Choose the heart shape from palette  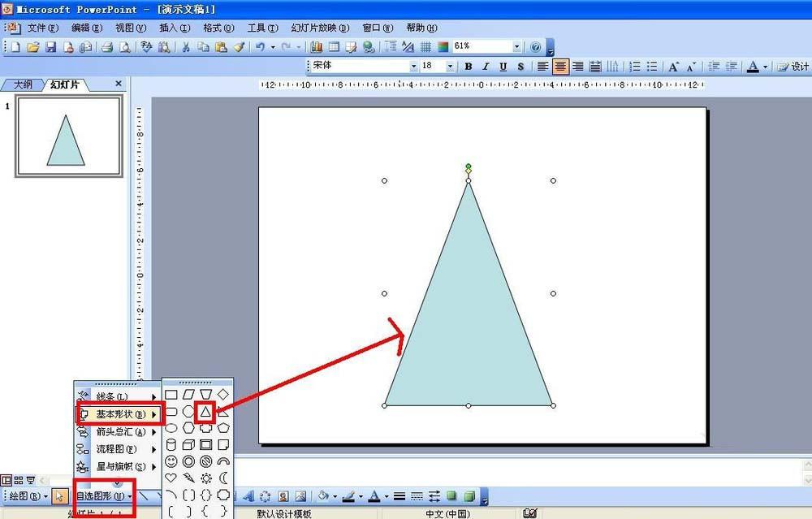[x=171, y=478]
